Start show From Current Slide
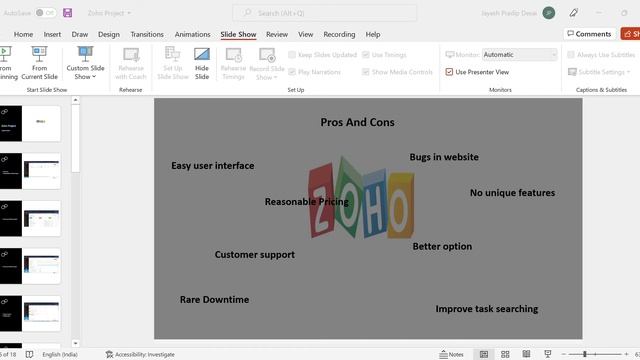This screenshot has height=360, width=640. [x=39, y=63]
